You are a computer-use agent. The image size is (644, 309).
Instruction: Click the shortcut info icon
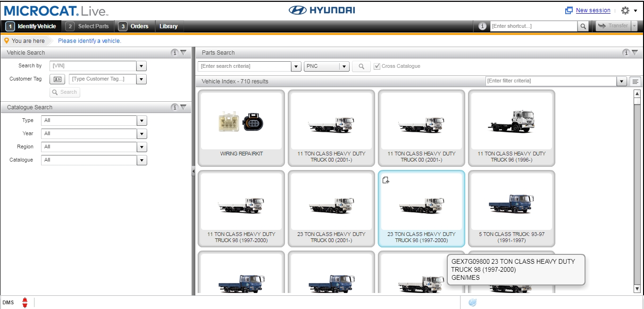pos(482,26)
